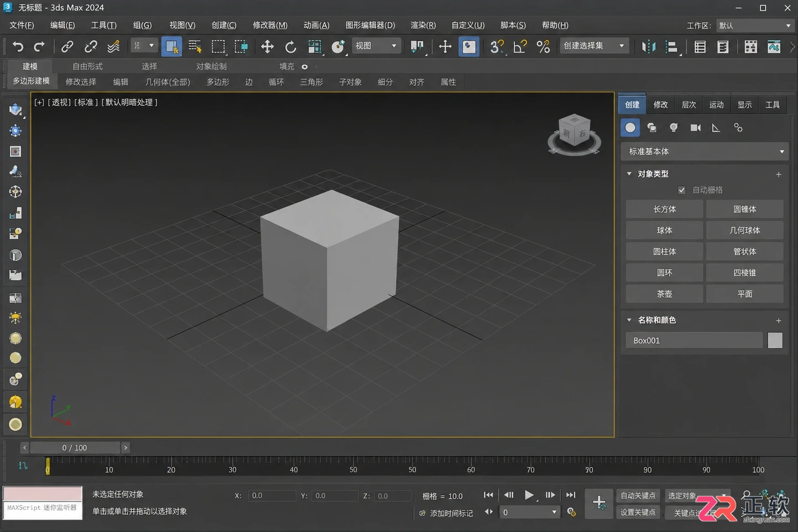Open the 修改器(M) menu

[x=270, y=25]
